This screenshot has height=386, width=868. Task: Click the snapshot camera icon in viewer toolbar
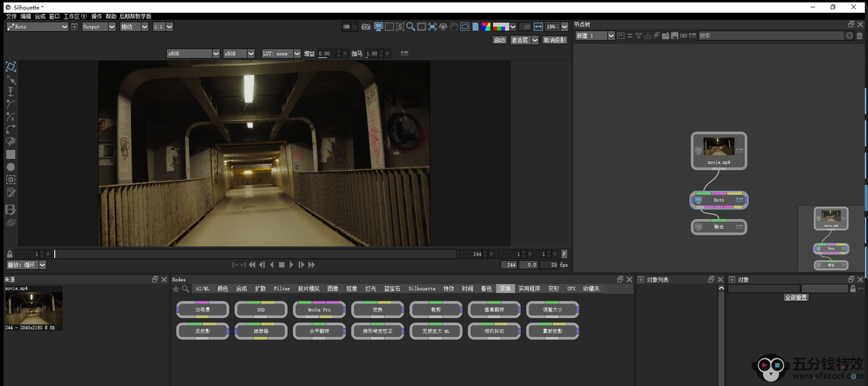click(x=366, y=27)
